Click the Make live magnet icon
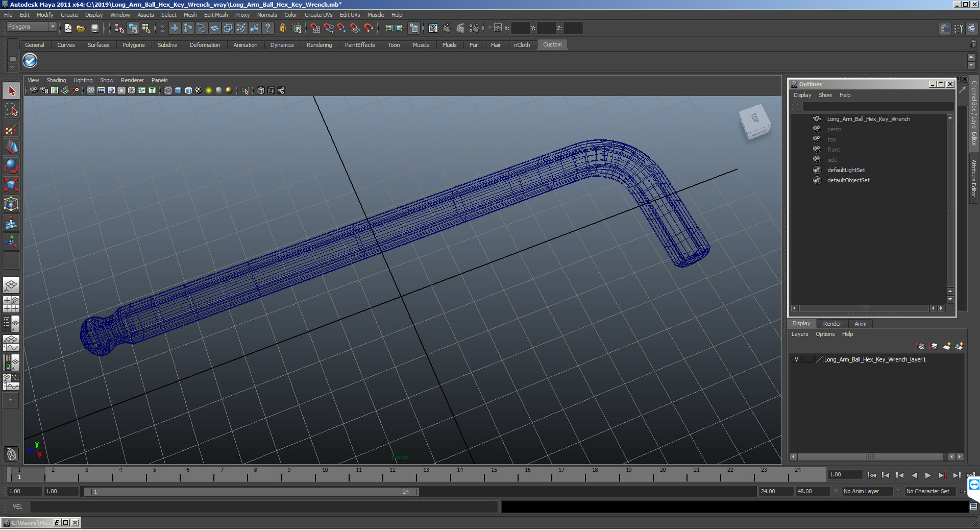 [369, 28]
